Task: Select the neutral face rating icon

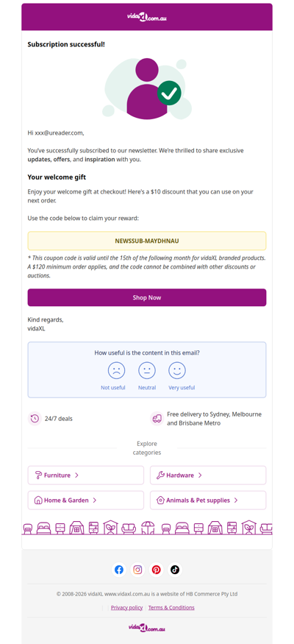Action: pyautogui.click(x=147, y=370)
